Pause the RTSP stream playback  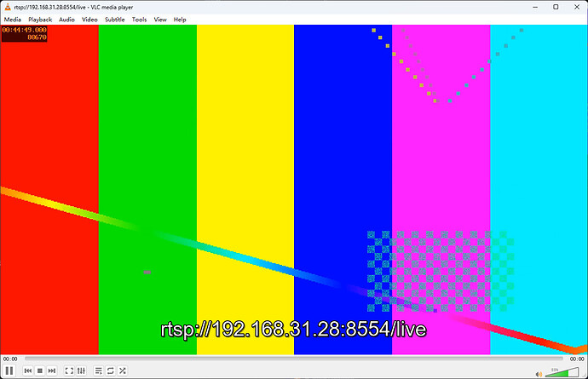pos(9,370)
